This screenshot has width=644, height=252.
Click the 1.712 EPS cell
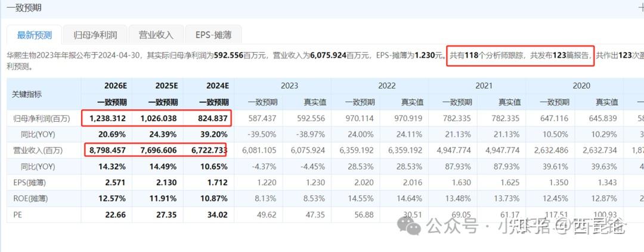click(x=218, y=183)
